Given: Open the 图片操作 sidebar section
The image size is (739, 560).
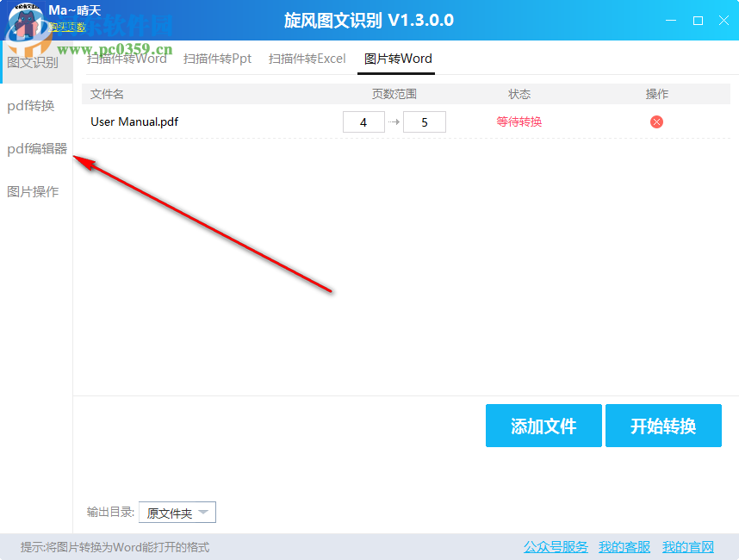Looking at the screenshot, I should click(x=34, y=191).
